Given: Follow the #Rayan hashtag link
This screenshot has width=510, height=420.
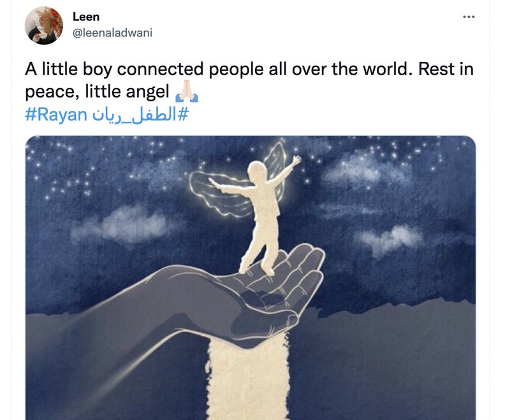Looking at the screenshot, I should 56,115.
